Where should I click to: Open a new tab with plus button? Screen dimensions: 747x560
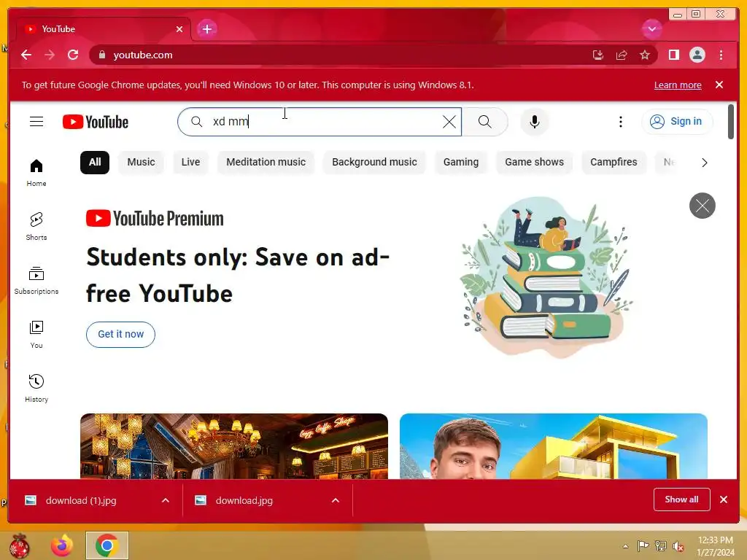tap(206, 29)
